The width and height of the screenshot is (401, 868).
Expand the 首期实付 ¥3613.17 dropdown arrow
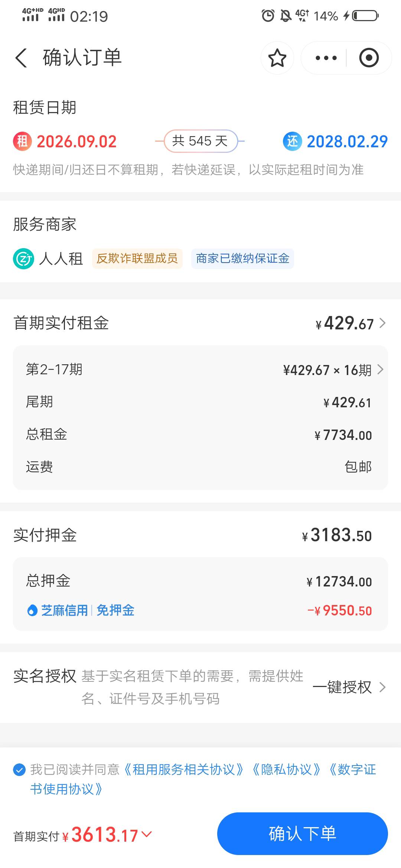point(147,834)
